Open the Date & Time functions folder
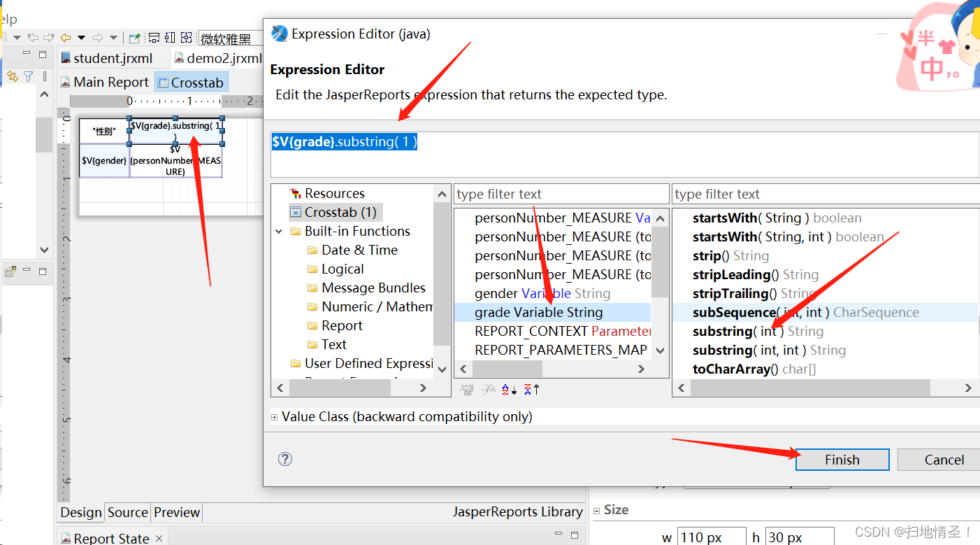The width and height of the screenshot is (980, 545). point(352,250)
